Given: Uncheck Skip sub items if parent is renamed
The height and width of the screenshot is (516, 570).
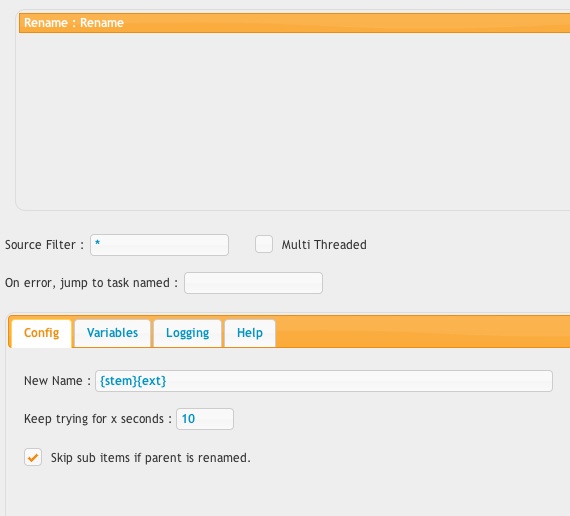Looking at the screenshot, I should click(x=33, y=457).
